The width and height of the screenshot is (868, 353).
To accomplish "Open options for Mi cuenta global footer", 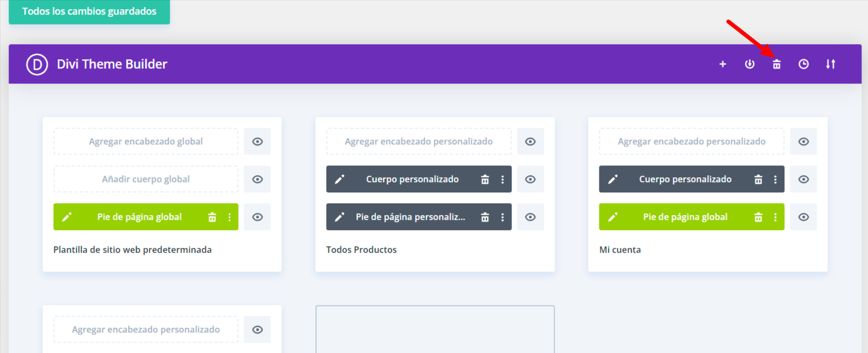I will pos(775,217).
